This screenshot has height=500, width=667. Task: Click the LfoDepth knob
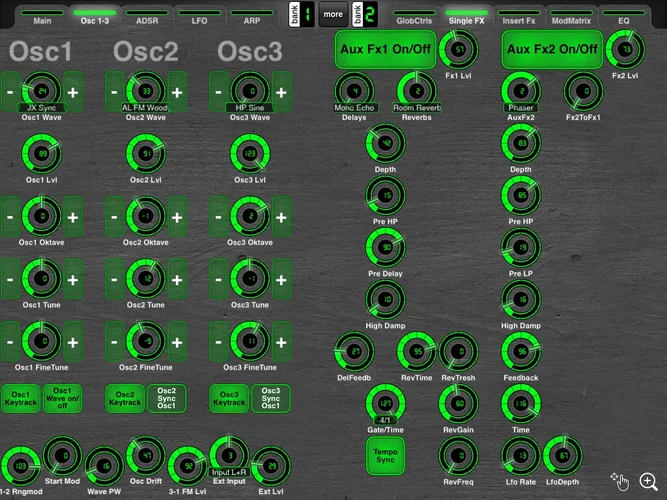(x=563, y=456)
